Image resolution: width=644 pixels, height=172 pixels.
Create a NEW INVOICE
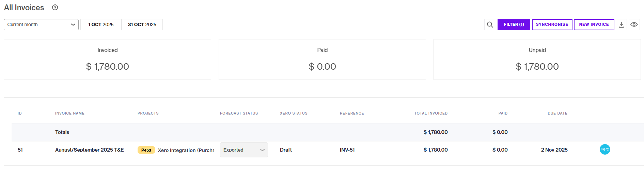tap(594, 24)
